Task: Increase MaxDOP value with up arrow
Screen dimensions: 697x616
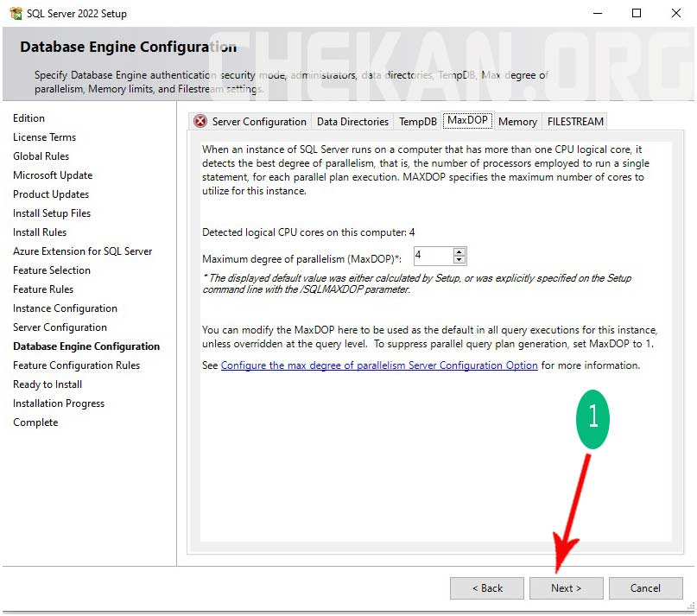Action: click(459, 252)
